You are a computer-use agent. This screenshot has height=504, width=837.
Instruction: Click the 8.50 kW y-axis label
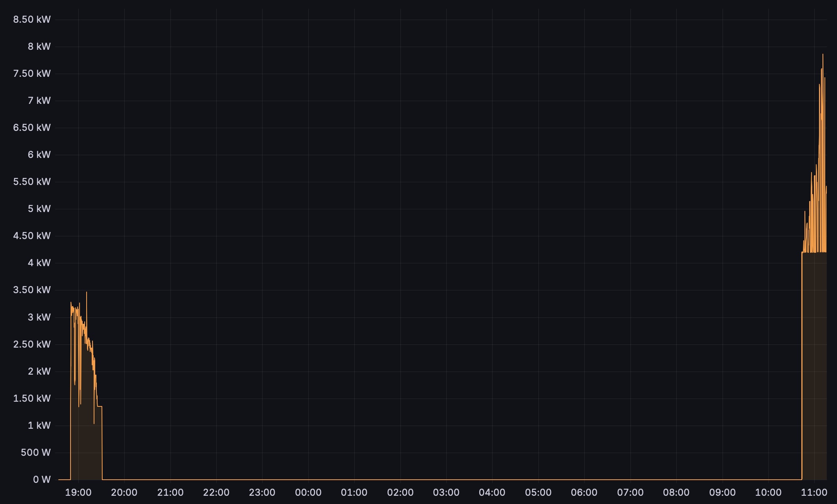click(x=32, y=19)
